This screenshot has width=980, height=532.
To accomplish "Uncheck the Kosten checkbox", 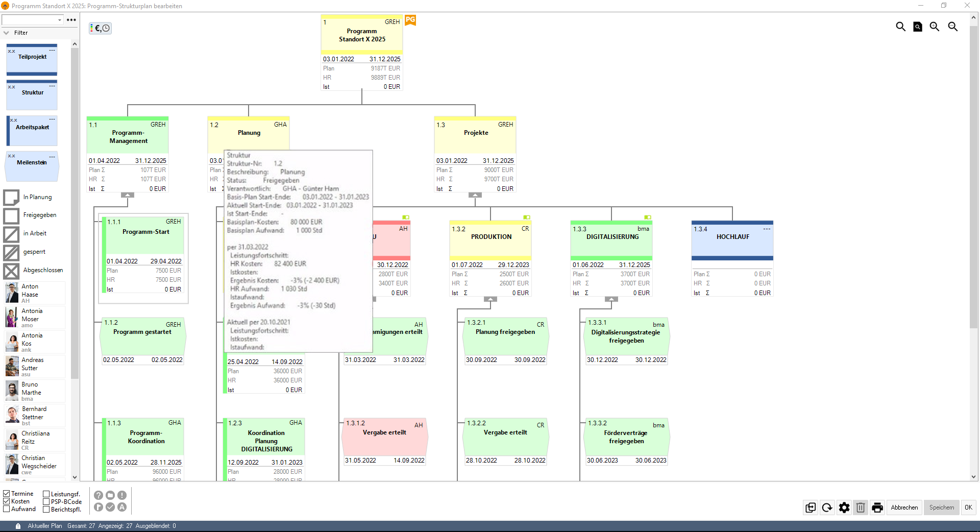I will pyautogui.click(x=7, y=501).
